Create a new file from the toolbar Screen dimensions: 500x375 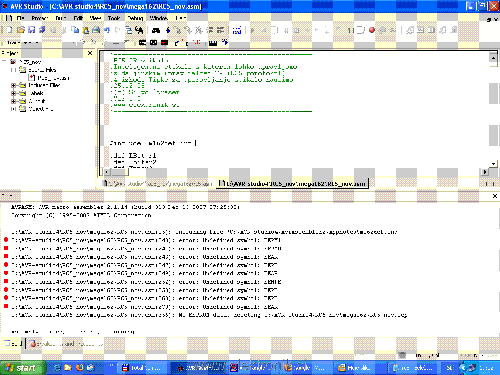click(x=9, y=30)
